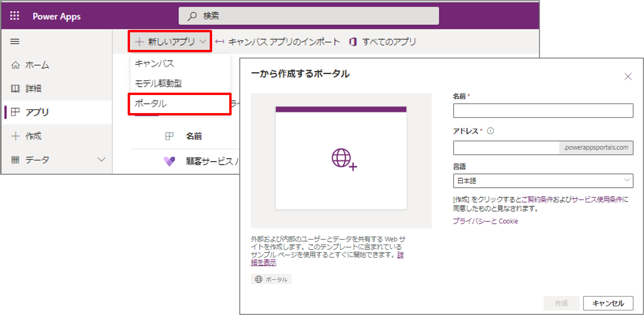The image size is (644, 315).
Task: Click the 検索 search box
Action: 308,16
